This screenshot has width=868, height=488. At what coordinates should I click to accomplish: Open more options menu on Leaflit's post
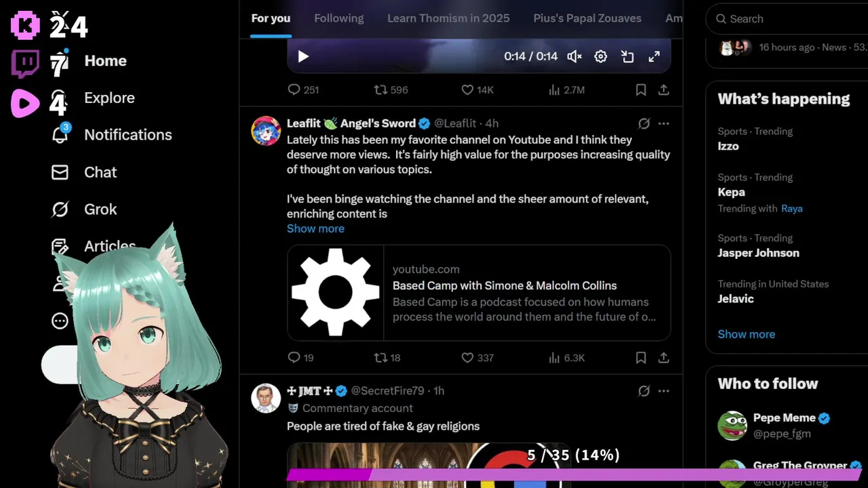pyautogui.click(x=664, y=123)
